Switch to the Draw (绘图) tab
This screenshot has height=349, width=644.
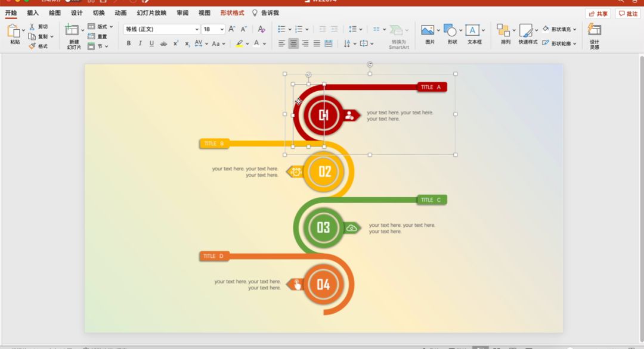[55, 13]
